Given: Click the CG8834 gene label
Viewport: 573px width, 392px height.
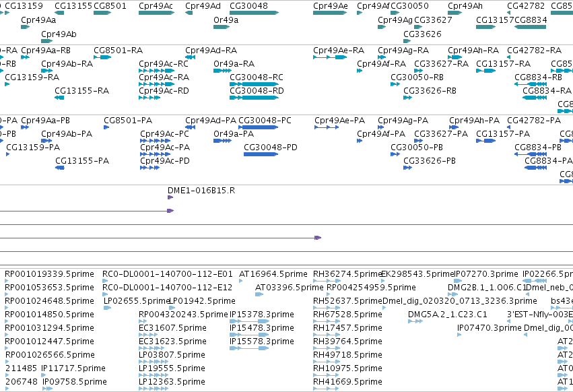Looking at the screenshot, I should click(x=531, y=20).
